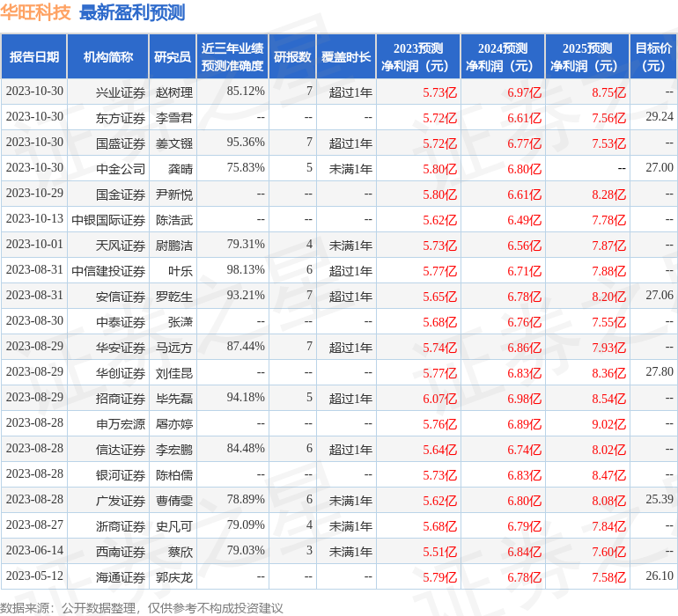Click the date 2023-05-12

34,576
